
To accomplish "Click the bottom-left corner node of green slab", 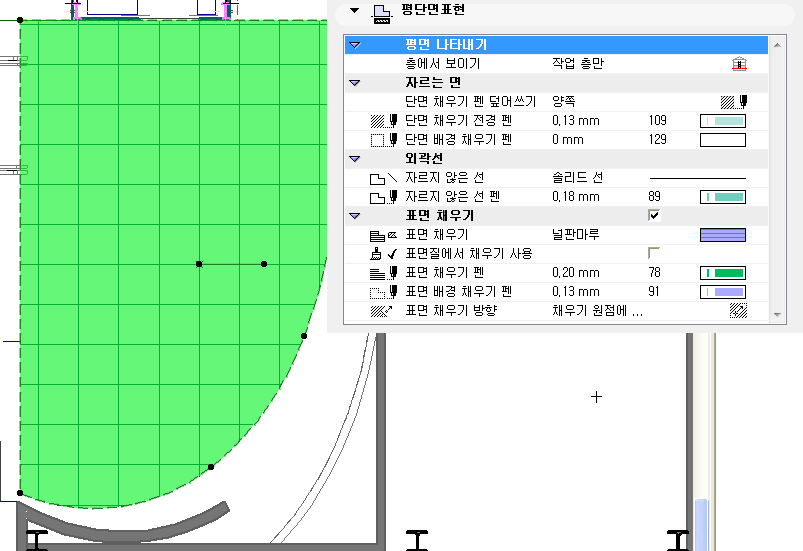I will 20,493.
